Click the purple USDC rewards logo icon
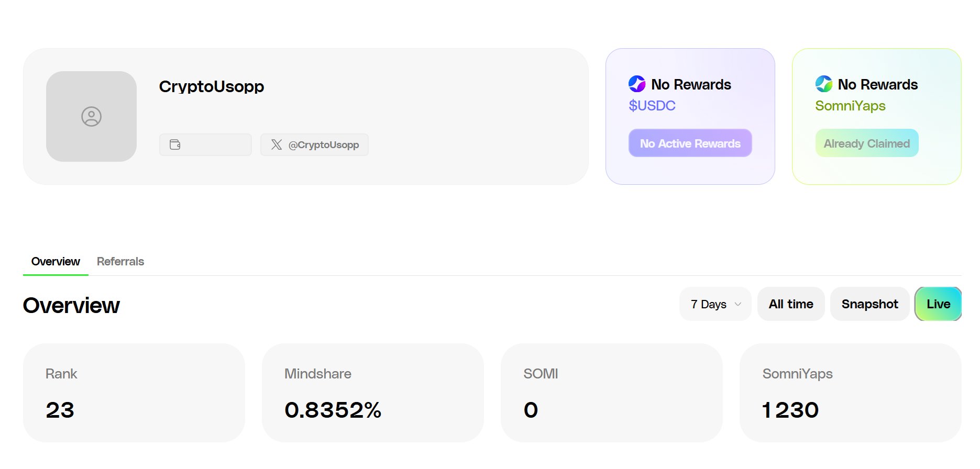980x469 pixels. (x=637, y=84)
